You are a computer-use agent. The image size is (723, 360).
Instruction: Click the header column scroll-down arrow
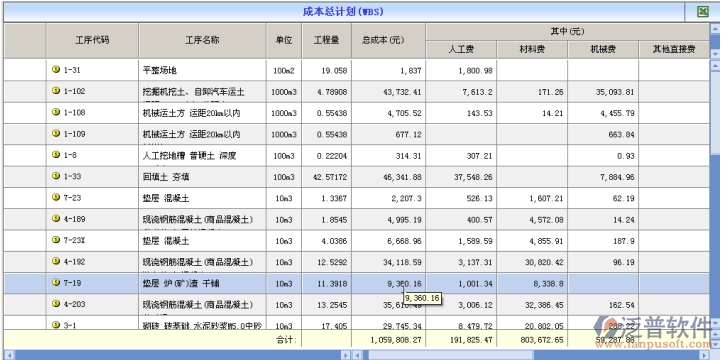coord(715,53)
